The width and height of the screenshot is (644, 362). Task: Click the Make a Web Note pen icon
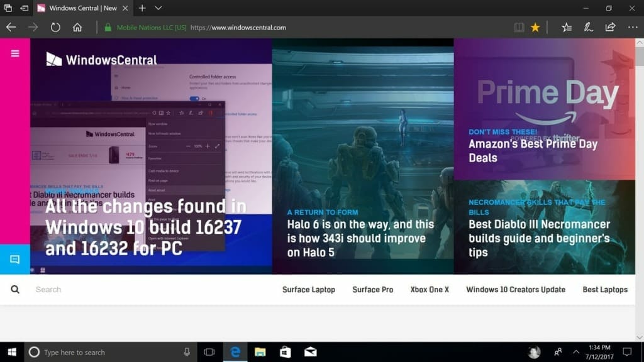click(588, 28)
